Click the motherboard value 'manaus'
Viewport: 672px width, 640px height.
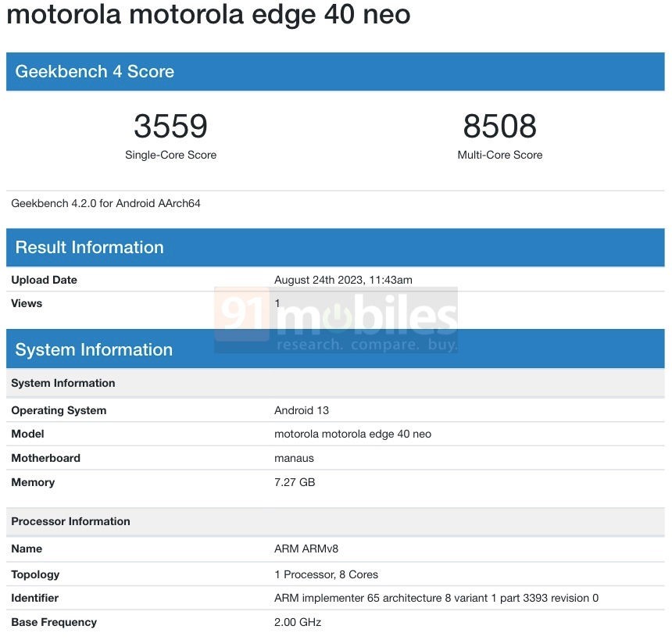tap(294, 458)
